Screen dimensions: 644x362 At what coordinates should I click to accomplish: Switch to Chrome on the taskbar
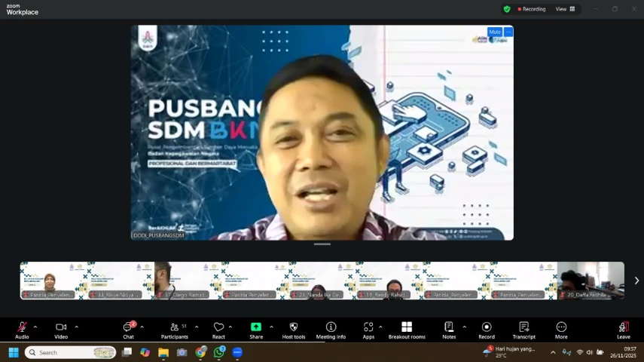[200, 352]
